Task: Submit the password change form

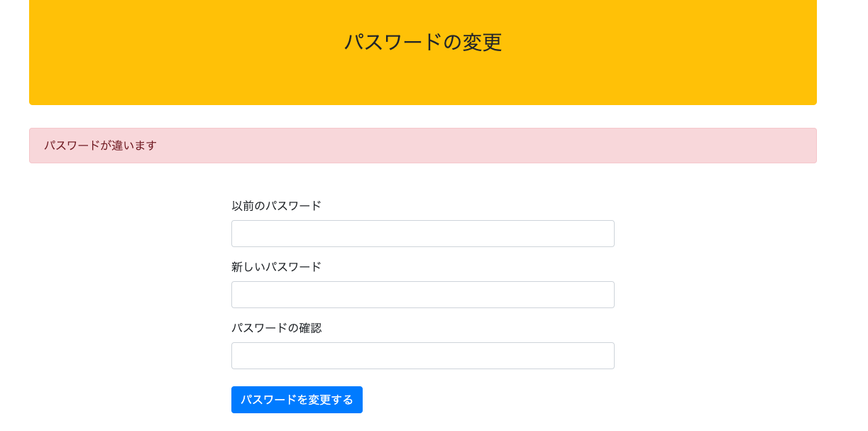Action: [x=297, y=399]
